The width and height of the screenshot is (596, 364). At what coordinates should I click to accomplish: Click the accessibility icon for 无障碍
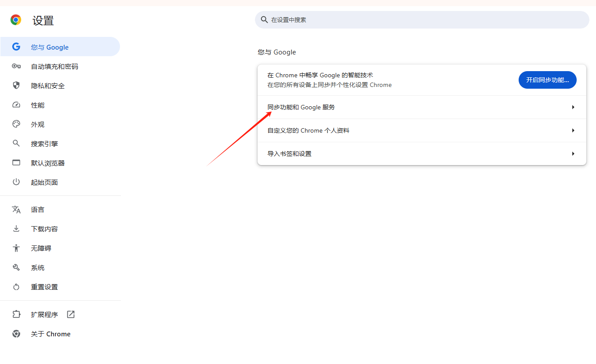tap(16, 248)
